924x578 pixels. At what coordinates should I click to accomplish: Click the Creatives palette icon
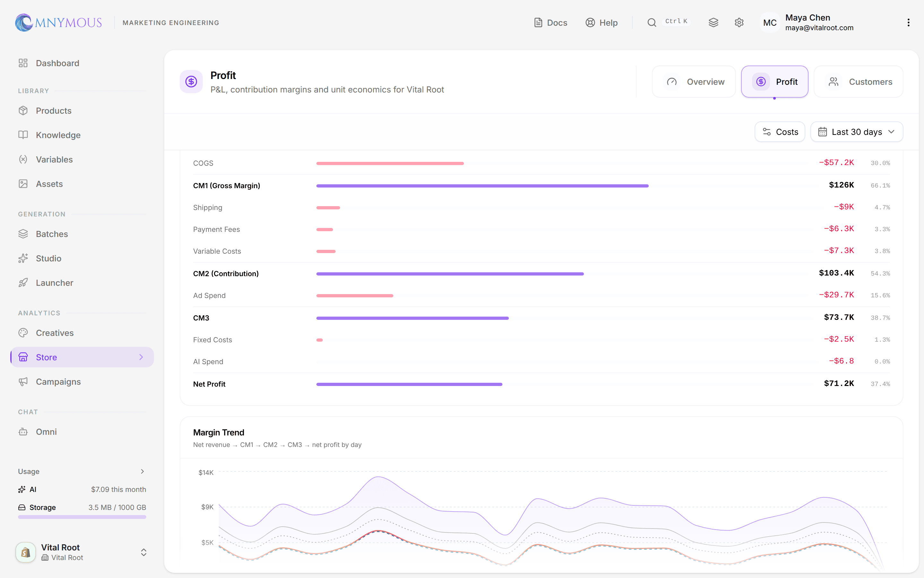tap(23, 333)
